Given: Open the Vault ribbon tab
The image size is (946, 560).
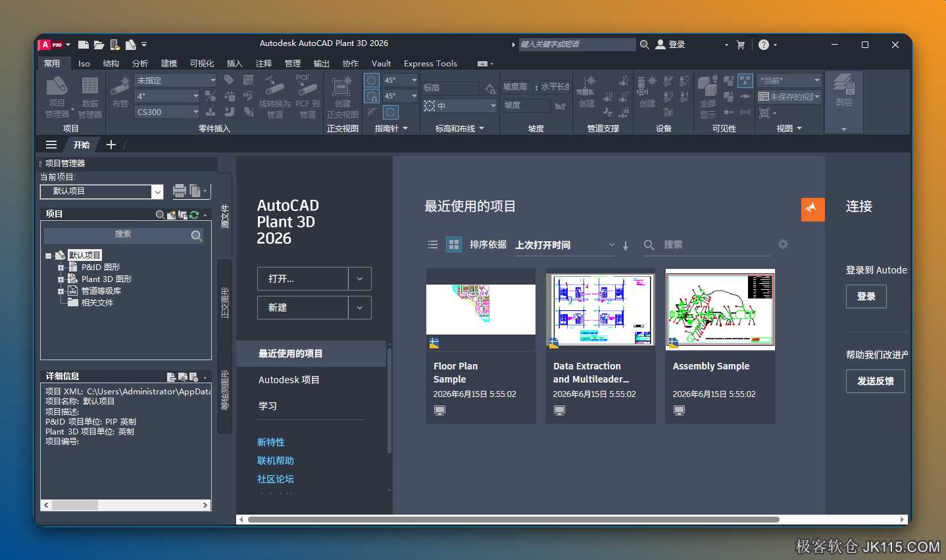Looking at the screenshot, I should pyautogui.click(x=381, y=64).
